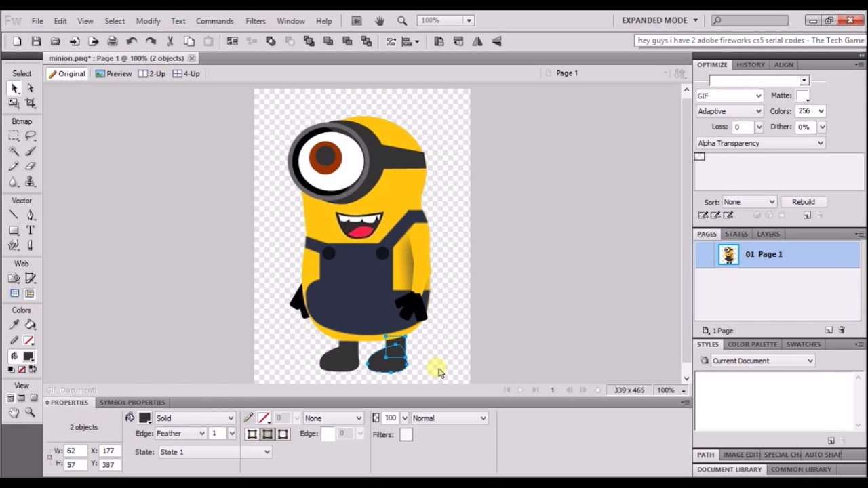Open the Alpha Transparency dropdown
Image resolution: width=868 pixels, height=488 pixels.
761,143
